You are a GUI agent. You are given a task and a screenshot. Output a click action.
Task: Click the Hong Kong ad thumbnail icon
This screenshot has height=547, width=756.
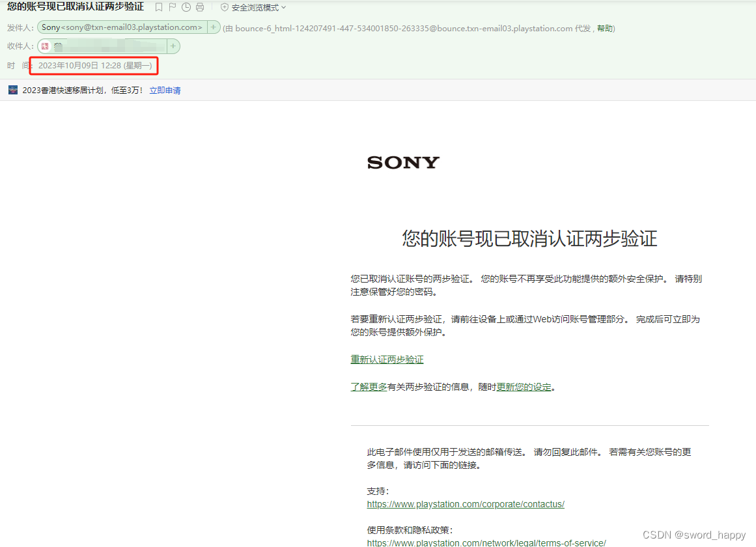pos(13,90)
